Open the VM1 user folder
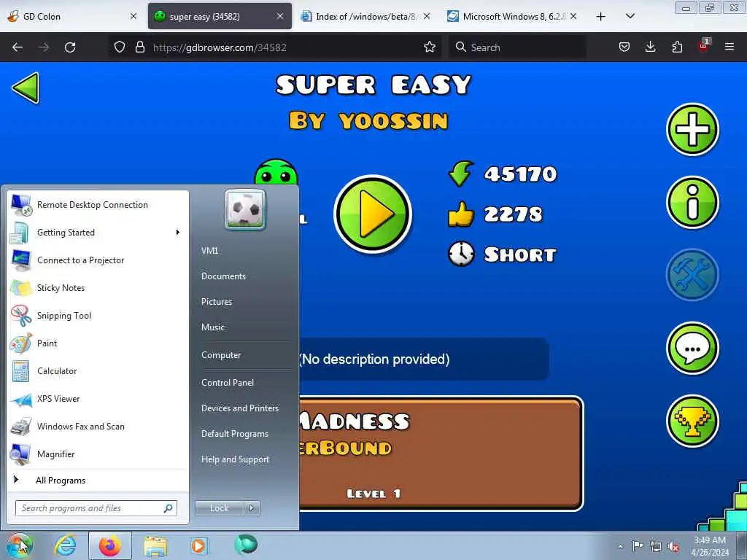Screen dimensions: 747x560 click(209, 251)
